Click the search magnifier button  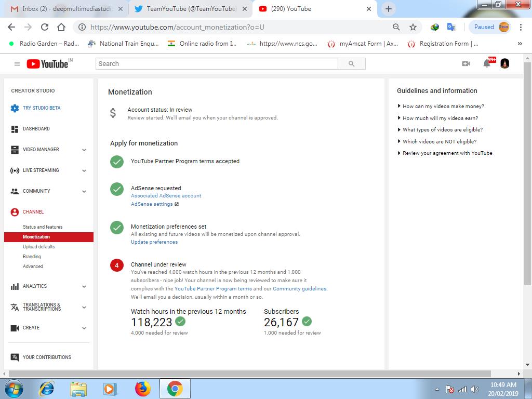[352, 64]
